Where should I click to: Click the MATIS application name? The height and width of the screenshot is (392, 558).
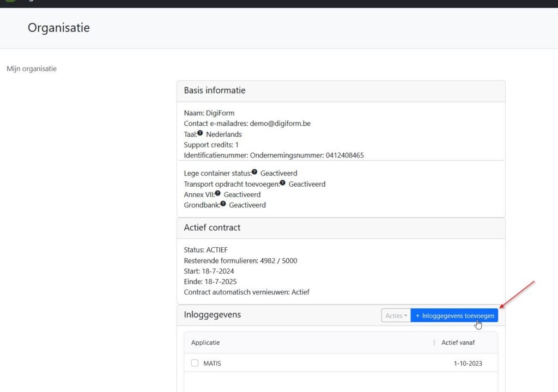tap(212, 363)
